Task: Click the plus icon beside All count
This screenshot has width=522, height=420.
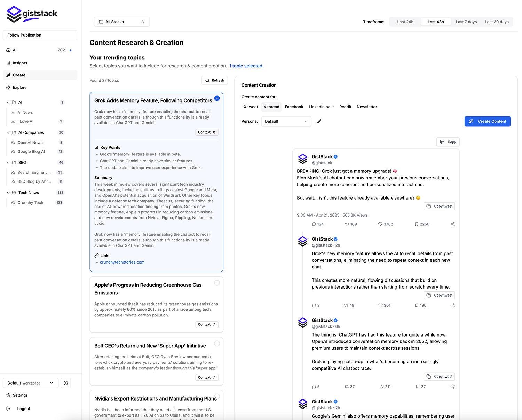Action: [70, 50]
